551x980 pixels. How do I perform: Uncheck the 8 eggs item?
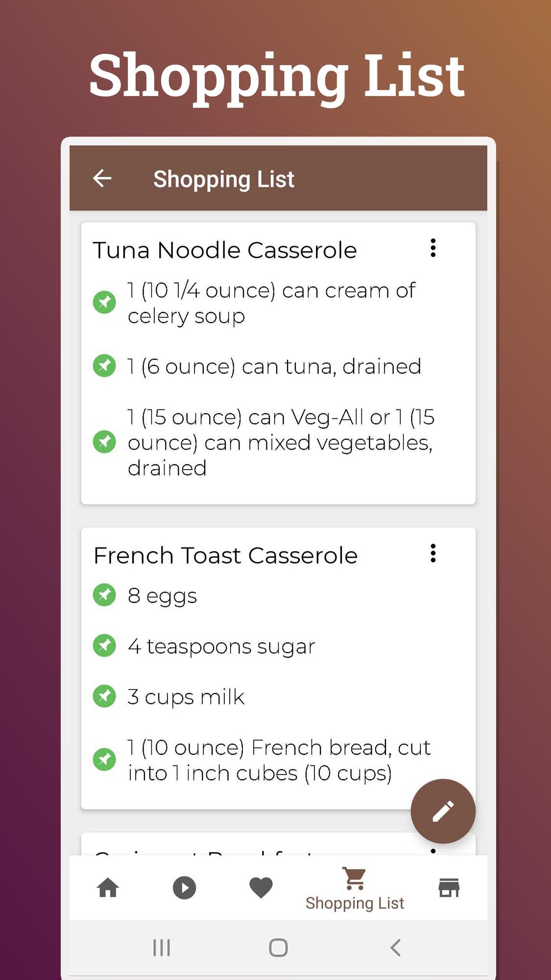pyautogui.click(x=104, y=595)
